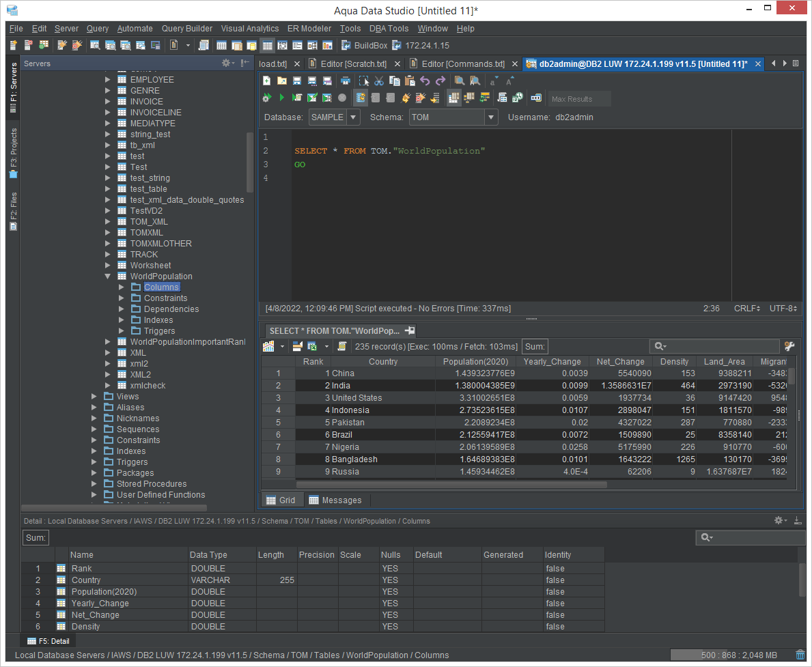Click the trash can icon in status bar
812x667 pixels.
tap(800, 655)
